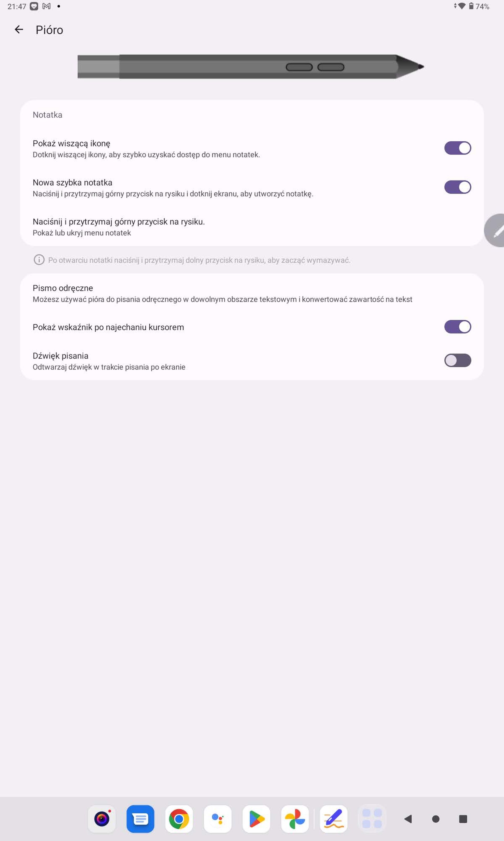Viewport: 504px width, 841px height.
Task: Disable the Pokaż wiszącą ikonę switch
Action: pyautogui.click(x=458, y=148)
